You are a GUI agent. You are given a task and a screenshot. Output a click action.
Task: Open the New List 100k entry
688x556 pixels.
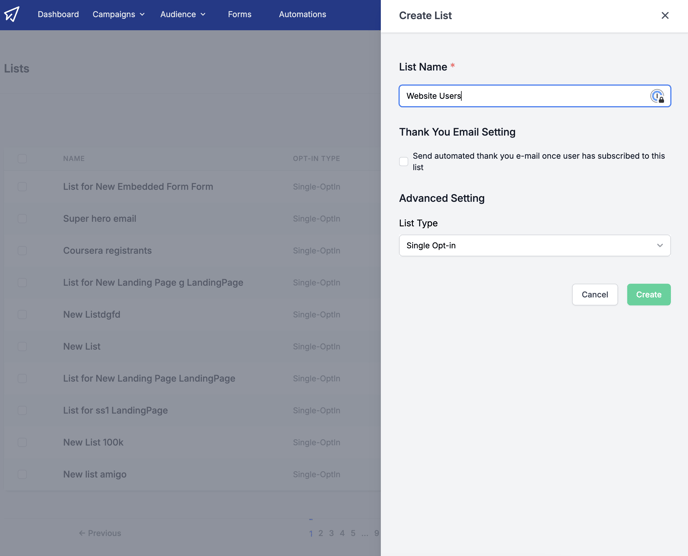pos(93,442)
